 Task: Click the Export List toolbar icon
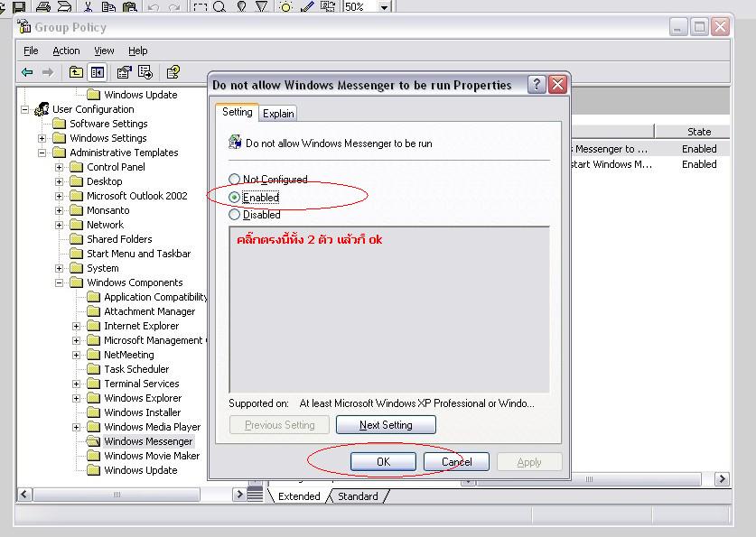click(145, 72)
